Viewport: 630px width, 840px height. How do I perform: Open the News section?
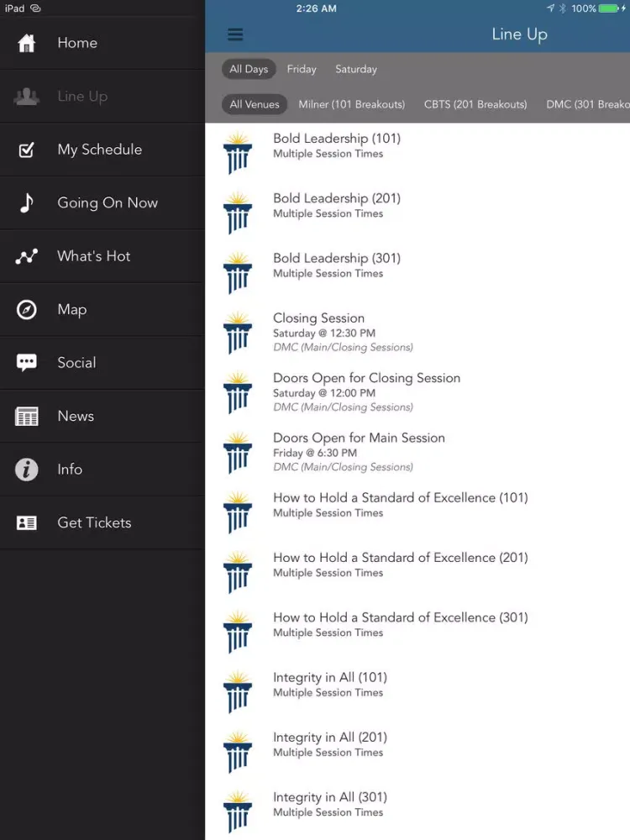coord(102,417)
